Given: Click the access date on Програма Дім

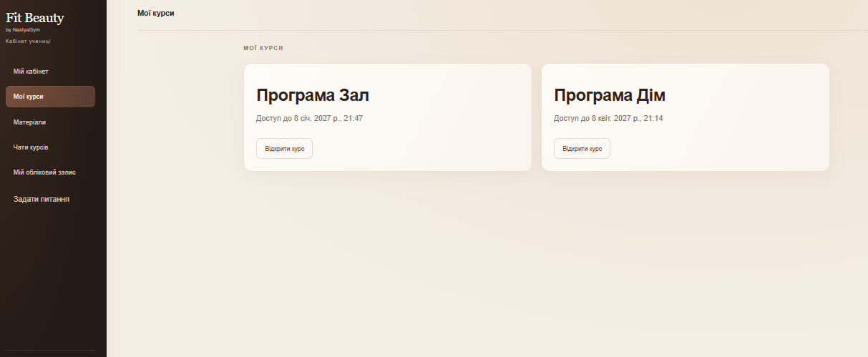Looking at the screenshot, I should (608, 118).
